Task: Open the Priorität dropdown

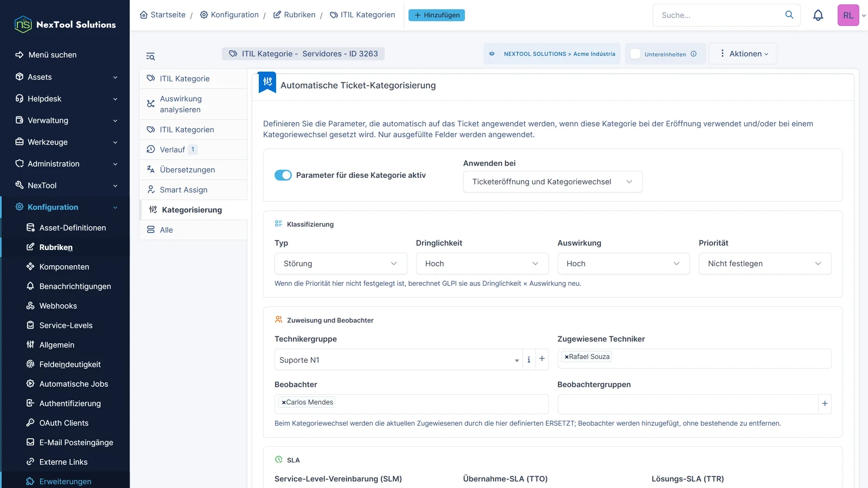Action: click(x=765, y=264)
